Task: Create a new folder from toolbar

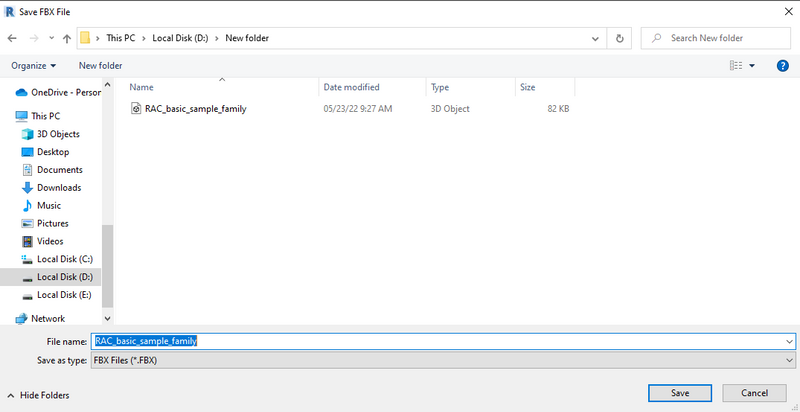Action: [101, 66]
